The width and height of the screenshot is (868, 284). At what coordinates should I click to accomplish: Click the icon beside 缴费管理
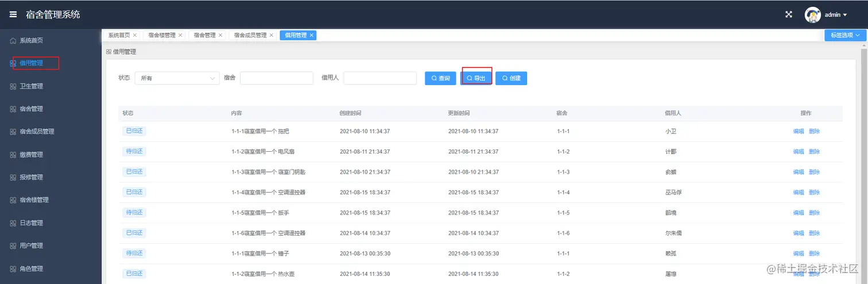tap(13, 155)
